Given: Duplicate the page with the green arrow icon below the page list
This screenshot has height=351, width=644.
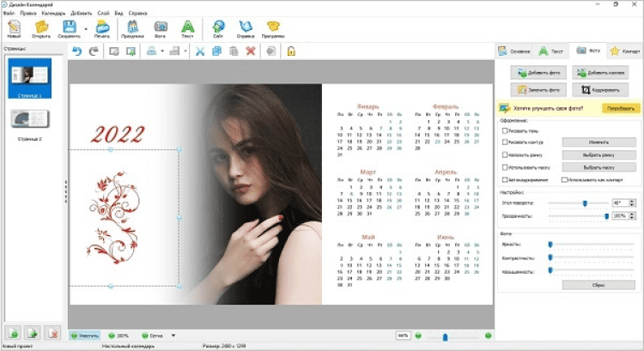Looking at the screenshot, I should pos(33,333).
